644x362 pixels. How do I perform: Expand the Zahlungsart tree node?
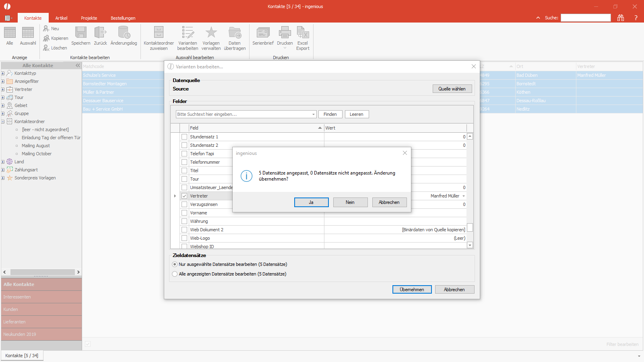click(x=3, y=170)
